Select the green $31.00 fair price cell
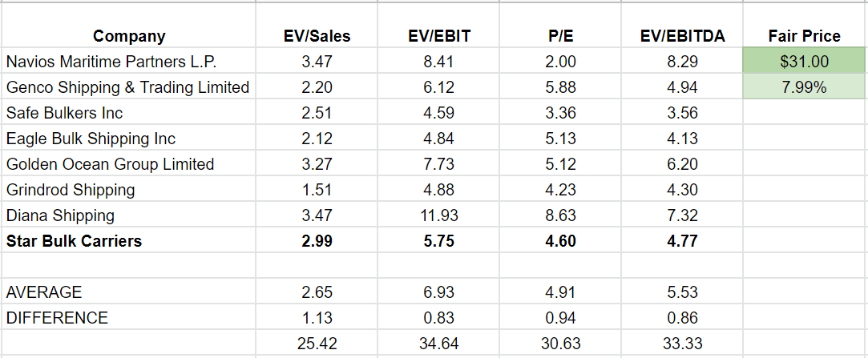The width and height of the screenshot is (868, 358). coord(804,62)
